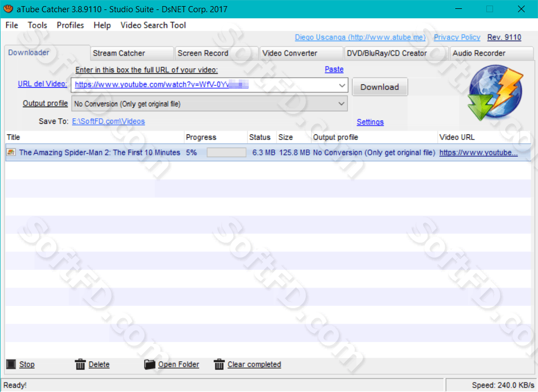Click the Output profile label link

(45, 103)
